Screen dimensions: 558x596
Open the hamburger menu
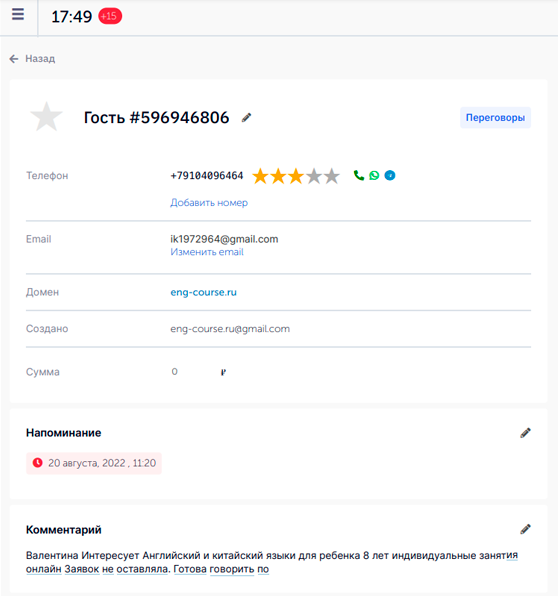18,14
